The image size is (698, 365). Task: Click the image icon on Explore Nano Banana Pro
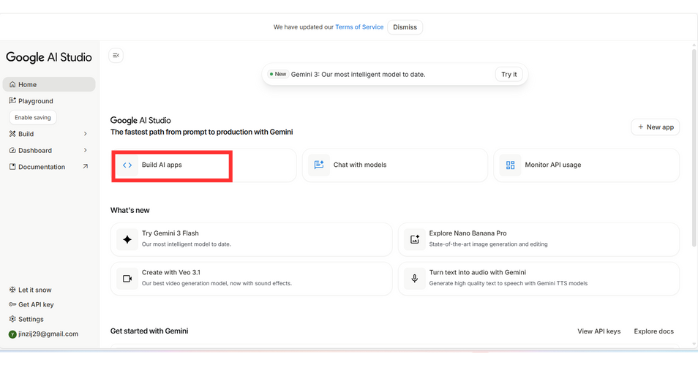tap(414, 239)
